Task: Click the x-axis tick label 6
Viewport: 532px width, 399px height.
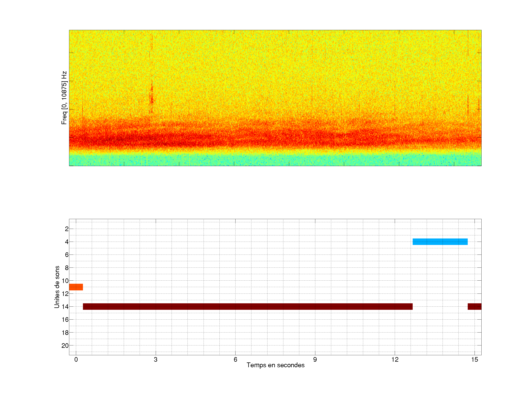Action: [235, 359]
